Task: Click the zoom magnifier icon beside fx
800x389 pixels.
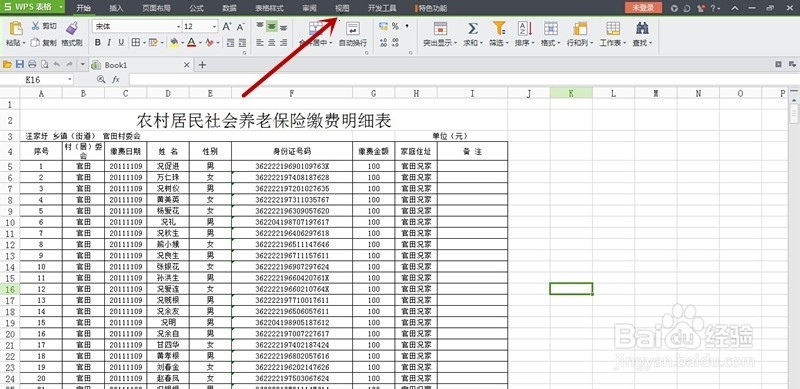Action: pos(101,80)
